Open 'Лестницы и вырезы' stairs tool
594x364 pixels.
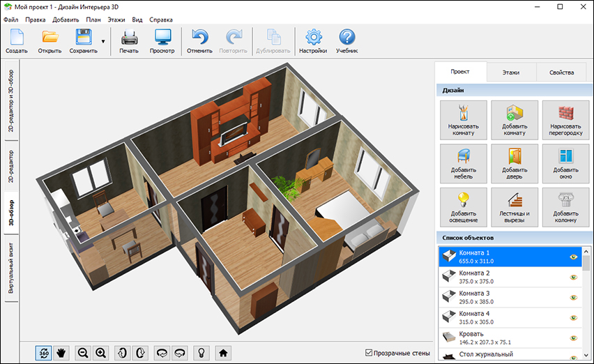515,207
